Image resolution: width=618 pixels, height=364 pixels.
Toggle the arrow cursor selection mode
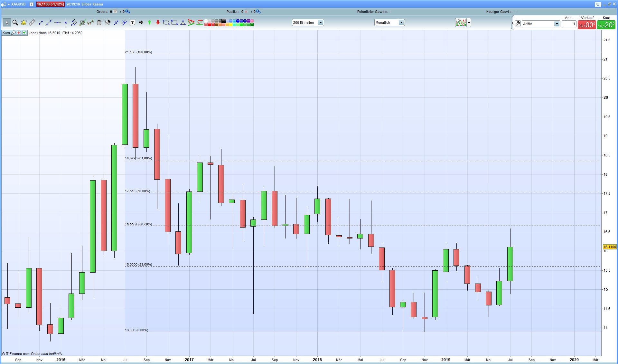click(7, 23)
